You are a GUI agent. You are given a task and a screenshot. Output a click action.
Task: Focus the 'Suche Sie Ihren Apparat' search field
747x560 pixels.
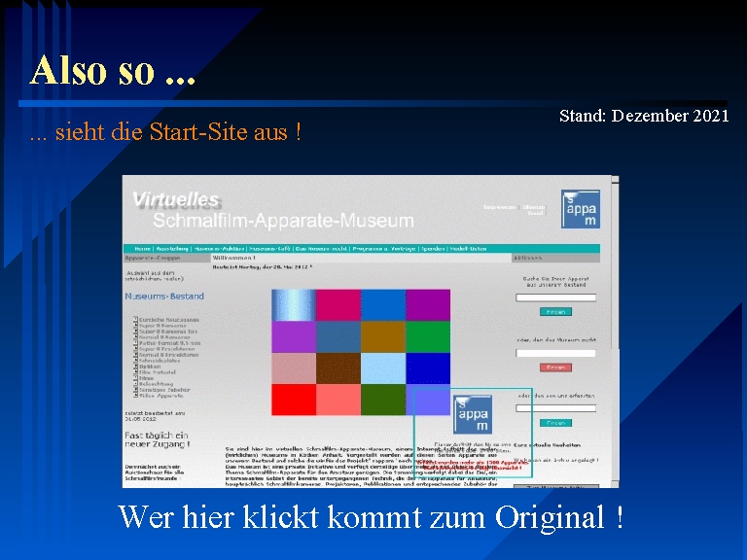tap(555, 297)
